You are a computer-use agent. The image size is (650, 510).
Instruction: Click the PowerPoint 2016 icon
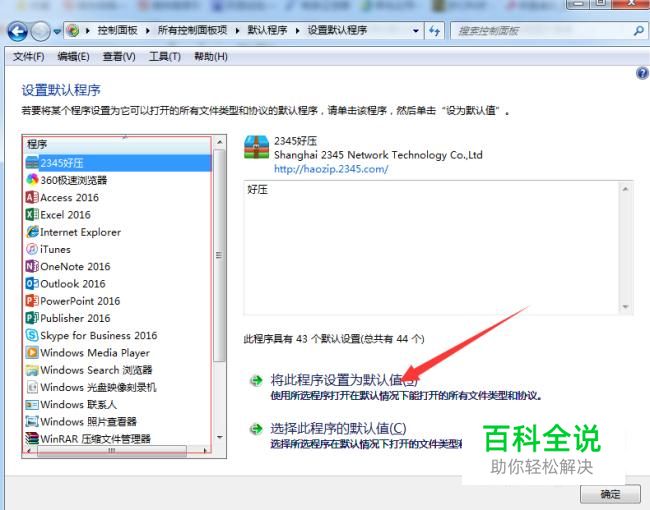(32, 301)
